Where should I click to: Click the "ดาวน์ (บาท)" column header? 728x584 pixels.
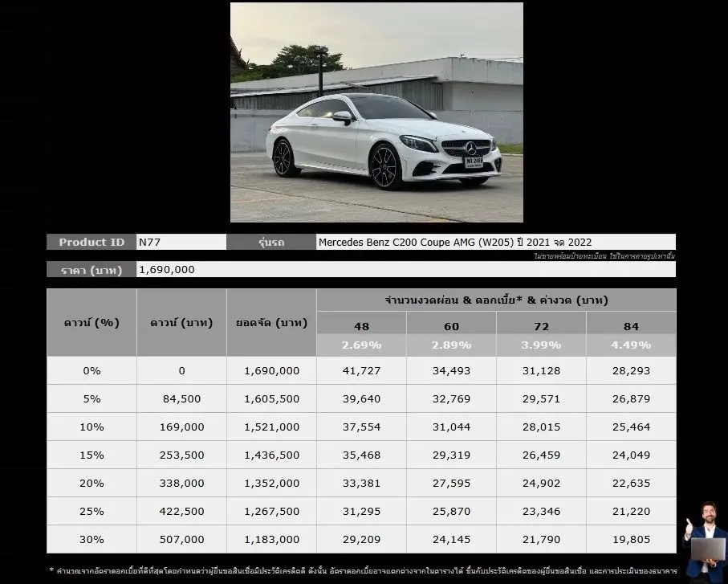(181, 322)
